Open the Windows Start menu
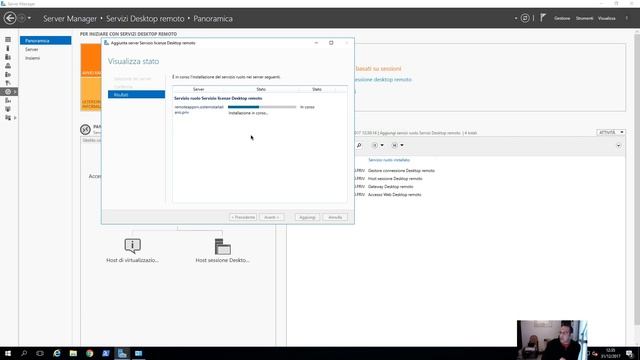This screenshot has width=640, height=360. [8, 353]
